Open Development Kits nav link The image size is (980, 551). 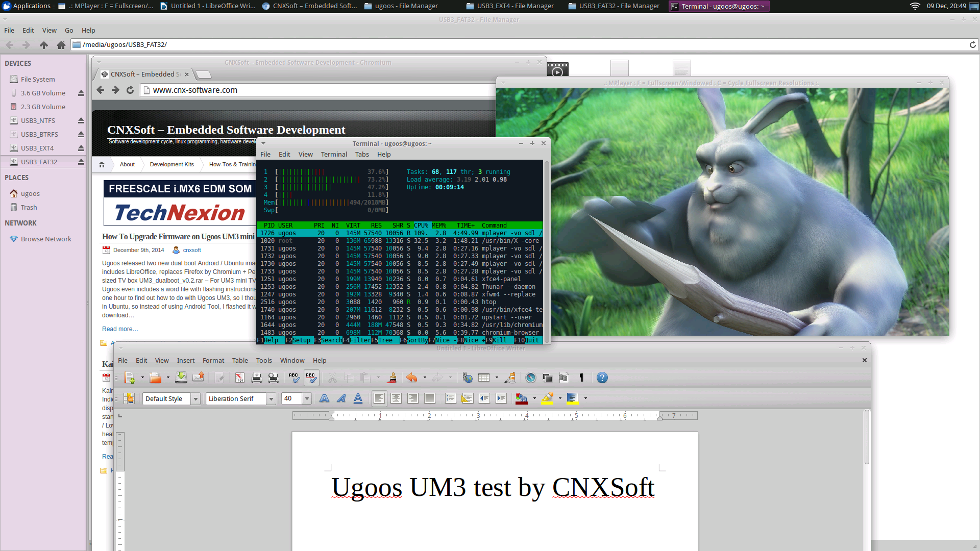[171, 164]
